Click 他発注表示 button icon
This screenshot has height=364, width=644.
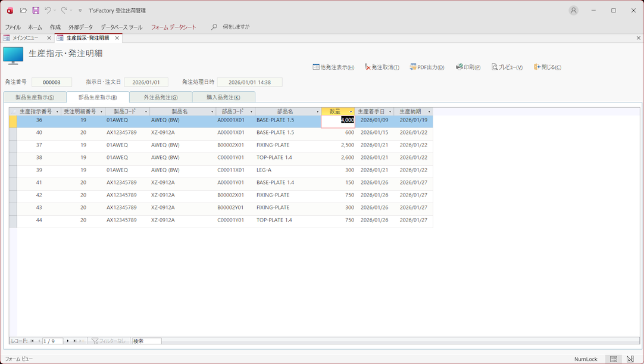[316, 67]
